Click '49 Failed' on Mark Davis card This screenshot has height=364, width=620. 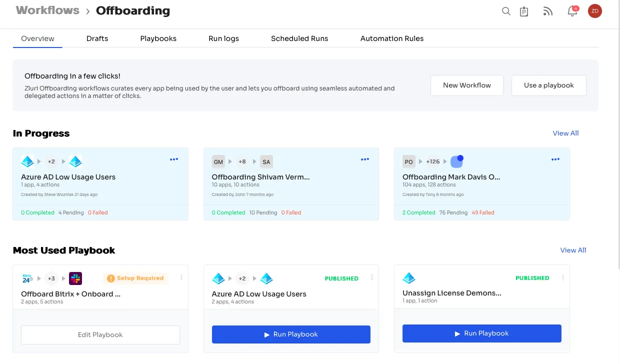[482, 212]
